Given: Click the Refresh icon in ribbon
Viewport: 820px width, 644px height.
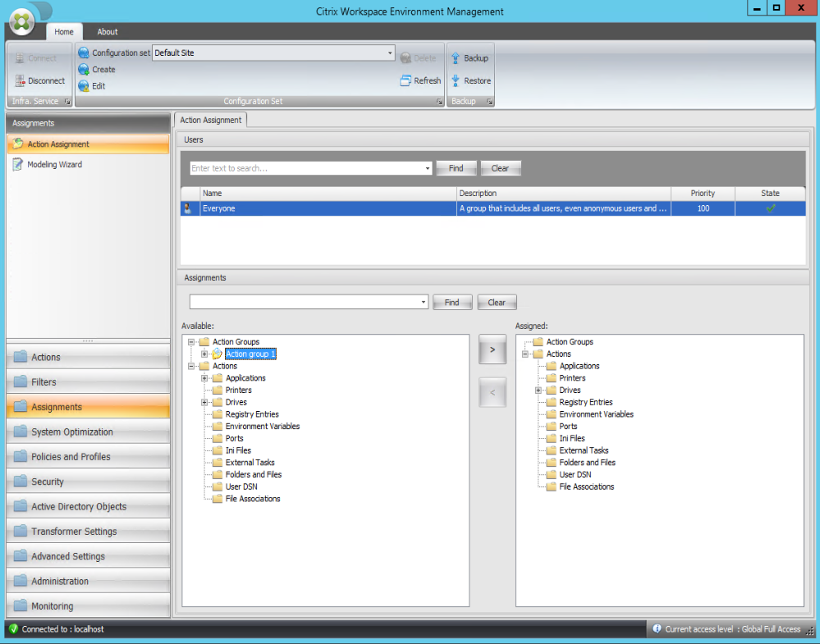Looking at the screenshot, I should [405, 80].
